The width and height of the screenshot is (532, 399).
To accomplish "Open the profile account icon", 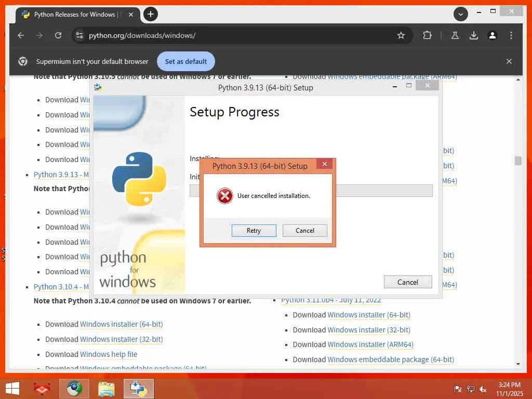I will 493,35.
